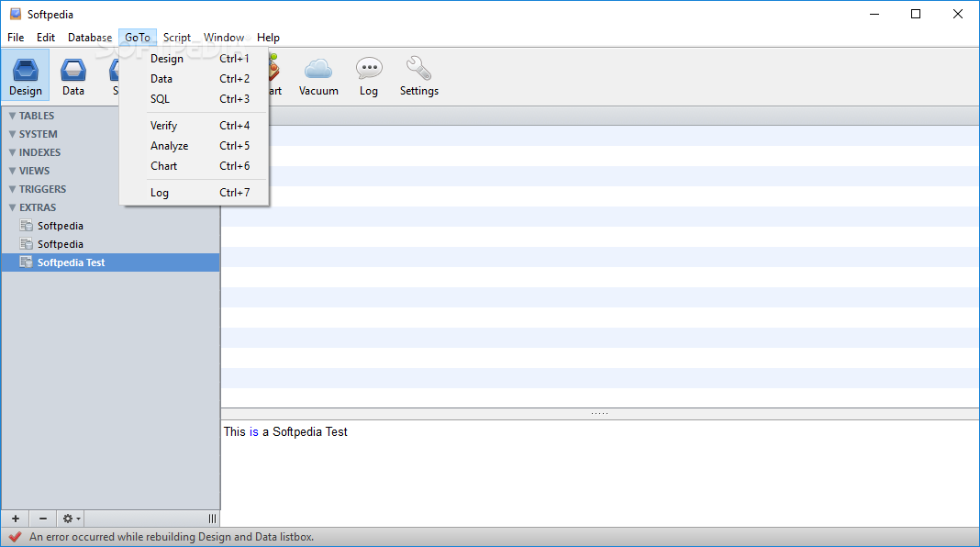Viewport: 980px width, 547px height.
Task: Collapse the SYSTEM section
Action: pyautogui.click(x=12, y=134)
